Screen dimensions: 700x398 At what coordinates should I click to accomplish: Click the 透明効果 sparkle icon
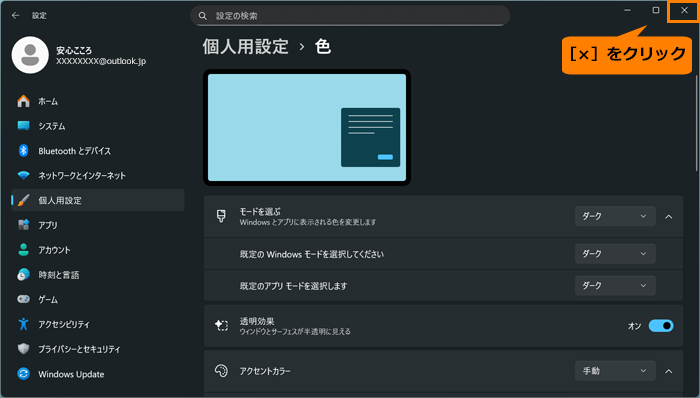tap(221, 326)
